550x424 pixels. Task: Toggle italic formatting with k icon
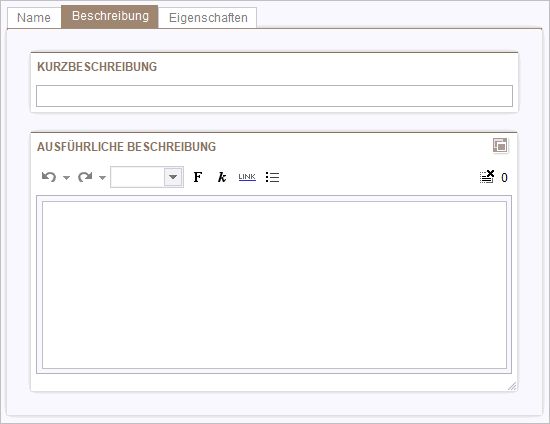pyautogui.click(x=222, y=177)
